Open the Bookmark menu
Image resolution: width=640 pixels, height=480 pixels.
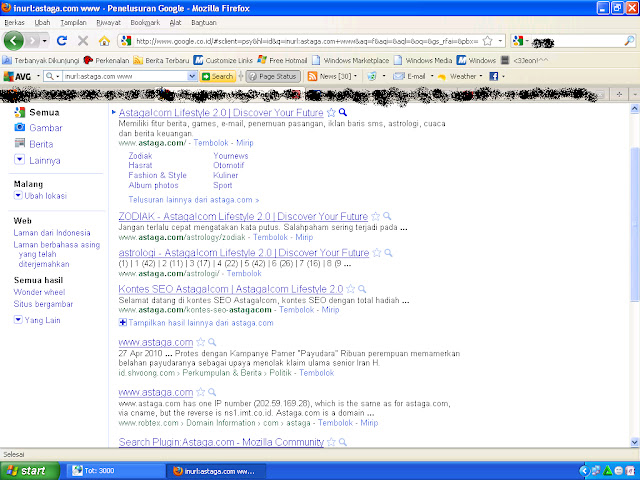click(145, 22)
